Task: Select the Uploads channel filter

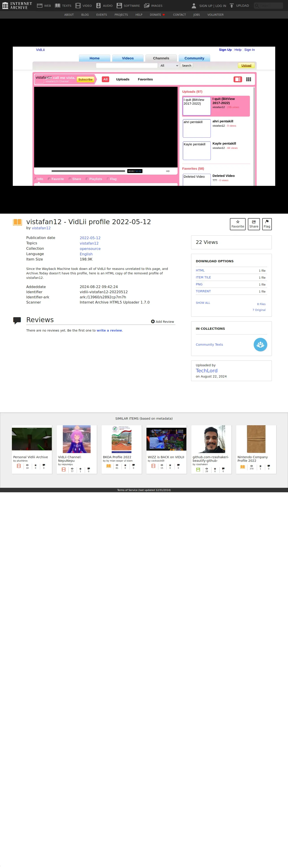Action: (123, 80)
